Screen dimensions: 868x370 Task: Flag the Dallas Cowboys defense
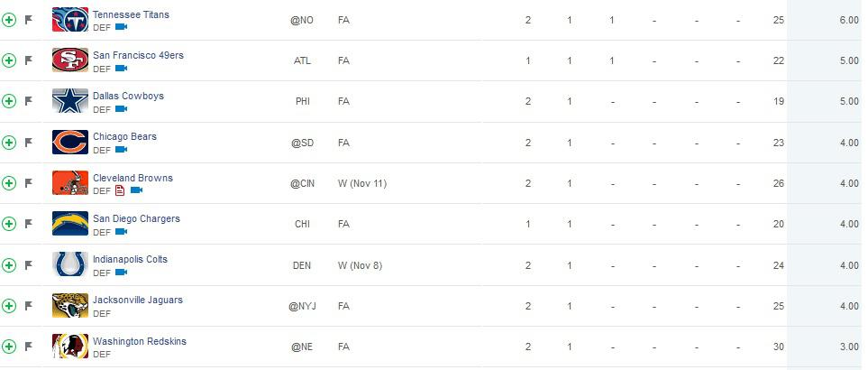(29, 101)
